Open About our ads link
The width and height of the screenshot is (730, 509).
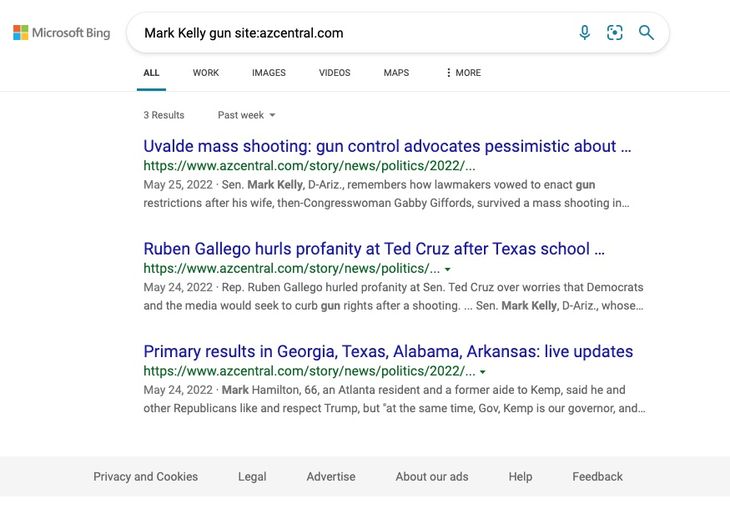(x=431, y=477)
